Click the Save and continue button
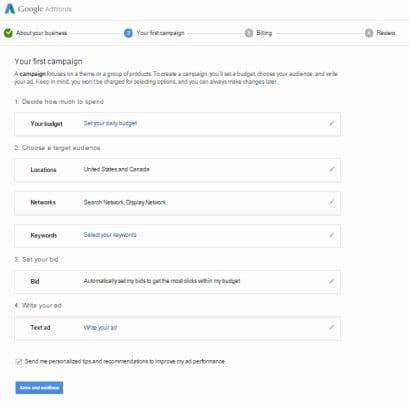409x410 pixels. [39, 388]
